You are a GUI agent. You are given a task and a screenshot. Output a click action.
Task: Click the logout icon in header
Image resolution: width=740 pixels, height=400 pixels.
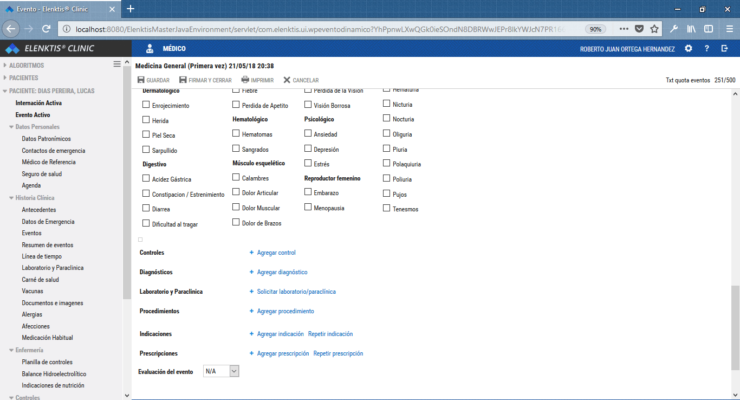724,48
